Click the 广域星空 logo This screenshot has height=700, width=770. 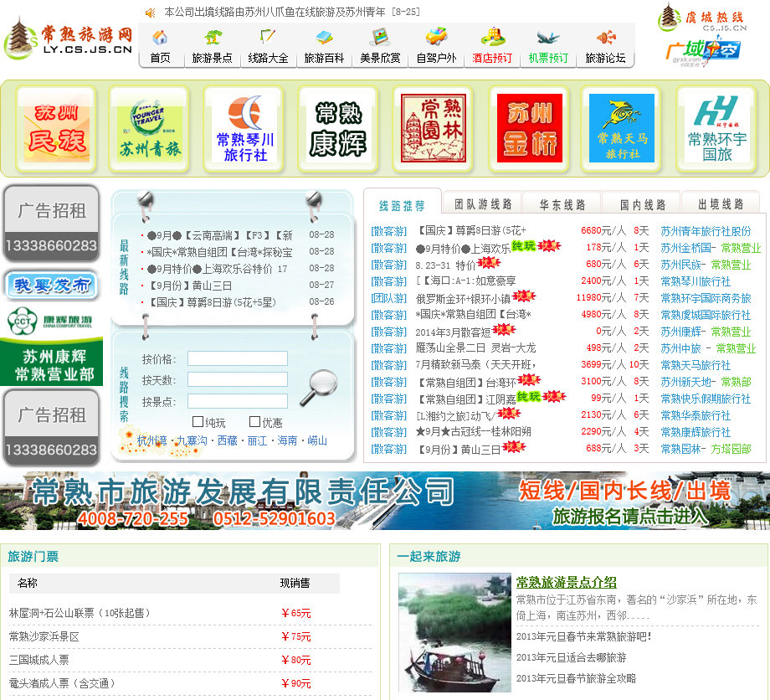click(703, 53)
